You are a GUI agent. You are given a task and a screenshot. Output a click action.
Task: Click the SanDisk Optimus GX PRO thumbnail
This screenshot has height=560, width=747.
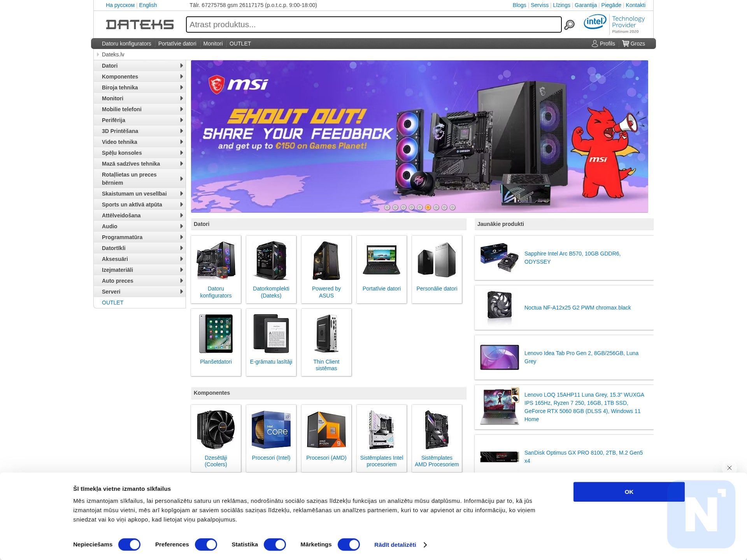click(500, 457)
